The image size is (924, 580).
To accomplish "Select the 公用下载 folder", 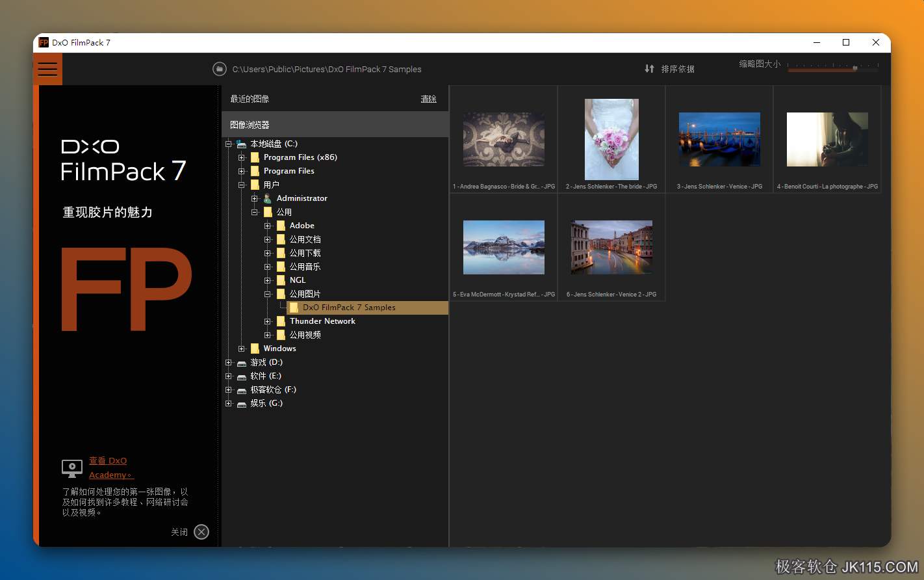I will tap(305, 253).
